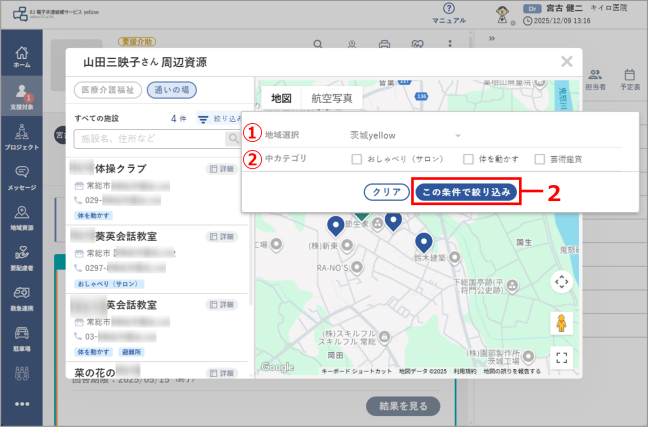Open the 地域資源 map pin icon
Viewport: 648px width, 427px height.
coord(22,218)
